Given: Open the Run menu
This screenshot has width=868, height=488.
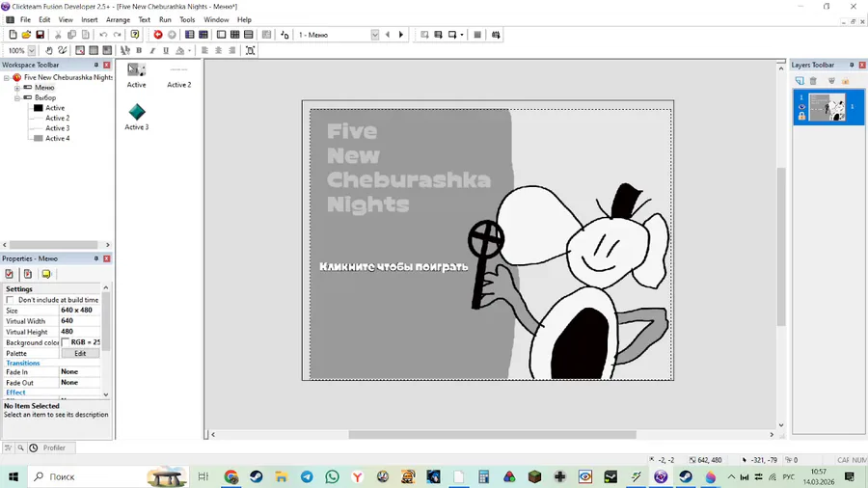Looking at the screenshot, I should pyautogui.click(x=165, y=19).
